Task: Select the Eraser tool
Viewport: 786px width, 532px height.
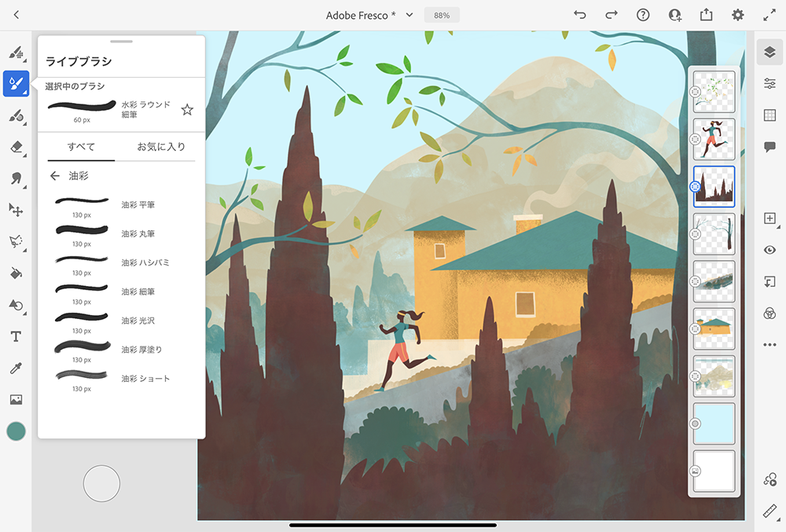Action: coord(16,147)
